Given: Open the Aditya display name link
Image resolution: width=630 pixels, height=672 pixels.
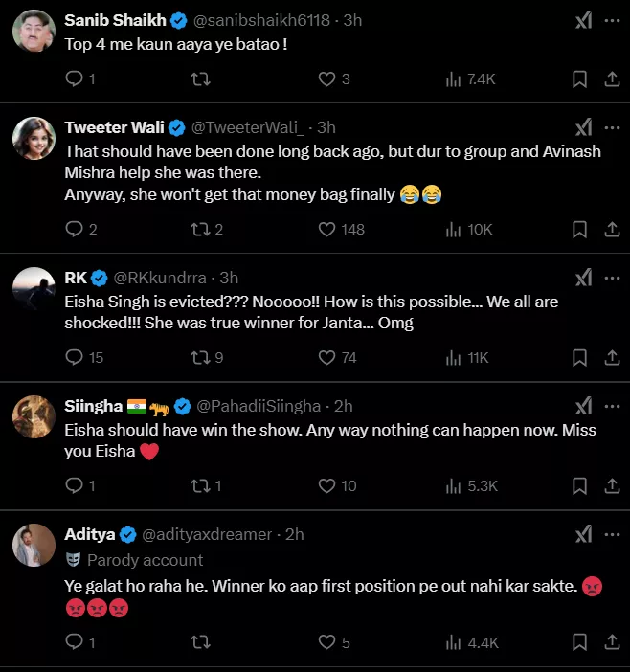Looking at the screenshot, I should pos(90,534).
